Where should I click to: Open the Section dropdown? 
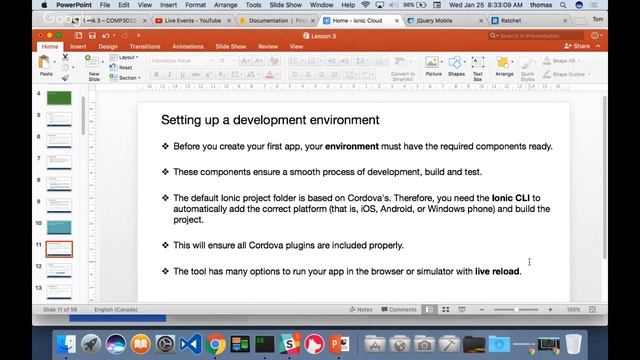pos(125,78)
